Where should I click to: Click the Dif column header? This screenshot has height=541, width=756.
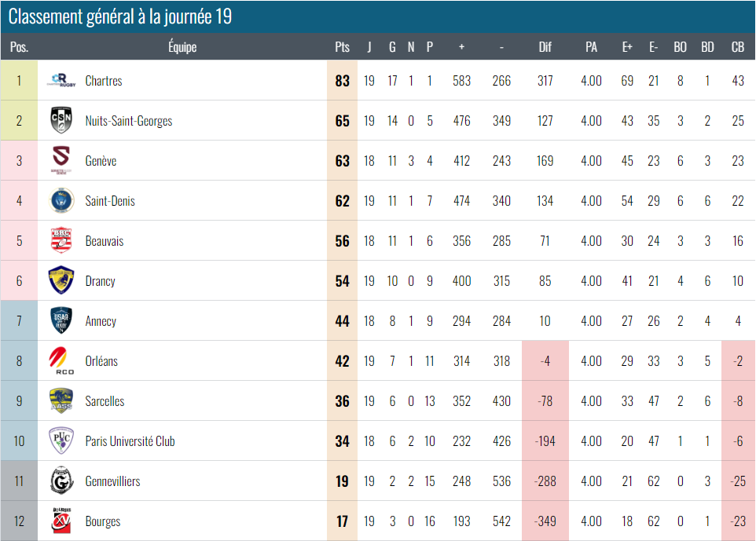pos(545,47)
